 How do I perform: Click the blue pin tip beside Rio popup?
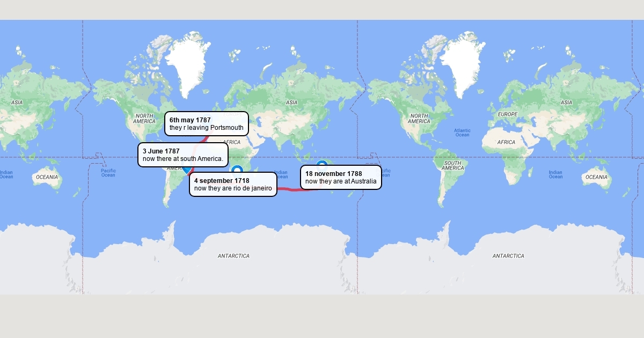tap(186, 172)
